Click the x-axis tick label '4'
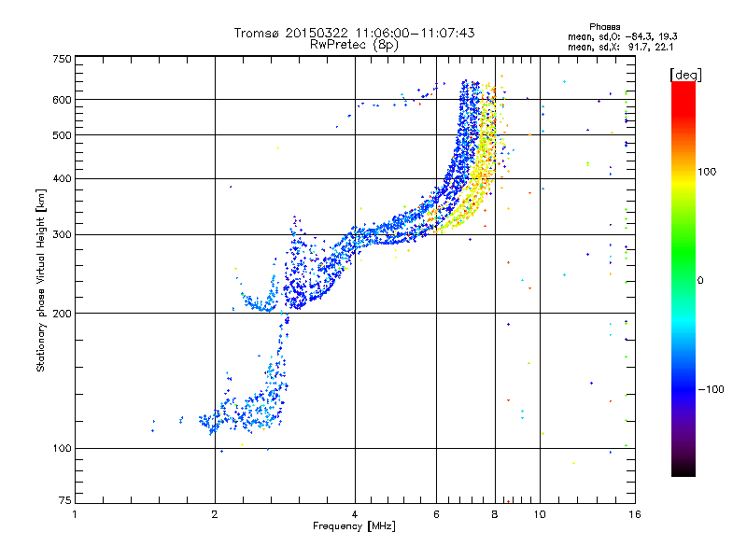 click(x=355, y=514)
